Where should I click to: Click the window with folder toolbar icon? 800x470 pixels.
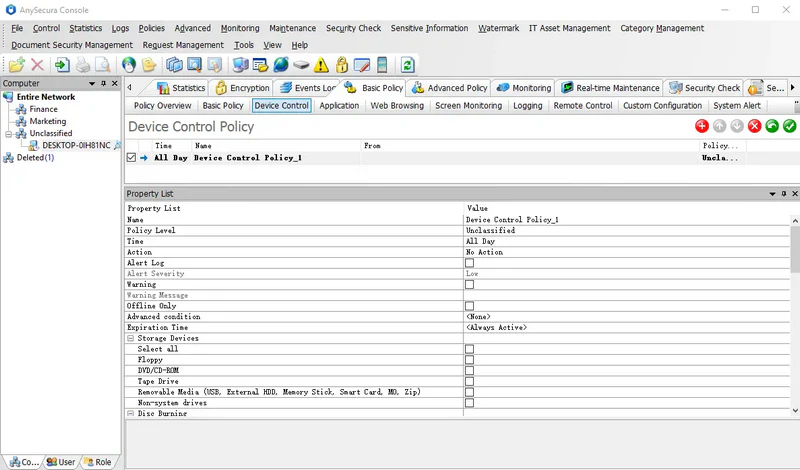point(260,65)
